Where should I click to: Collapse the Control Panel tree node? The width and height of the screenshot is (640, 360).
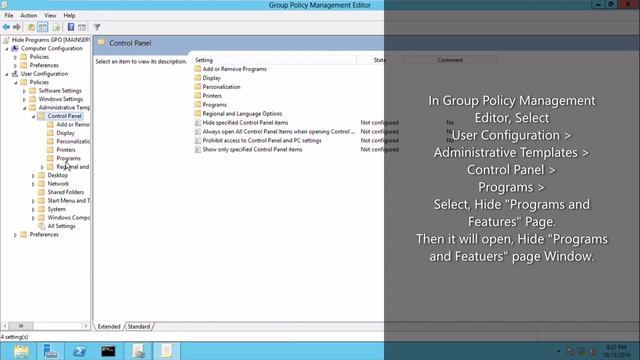(33, 116)
